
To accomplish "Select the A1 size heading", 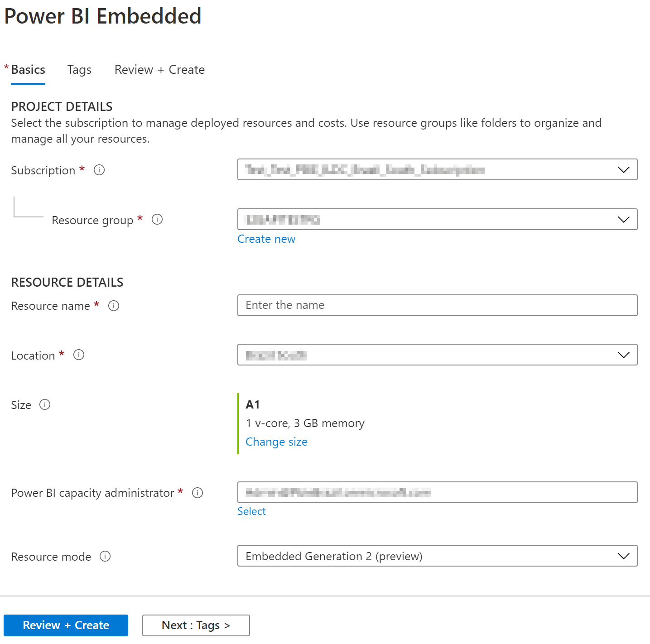I will click(x=253, y=404).
